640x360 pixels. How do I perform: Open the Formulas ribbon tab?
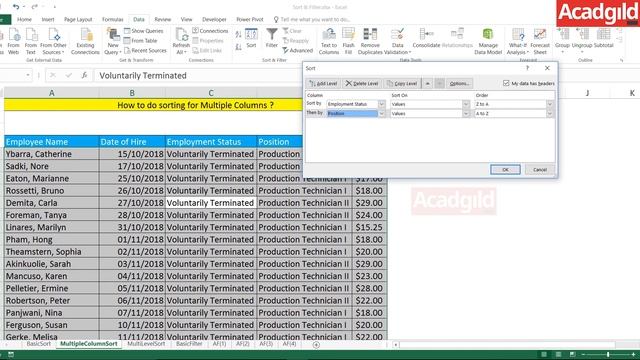tap(113, 20)
